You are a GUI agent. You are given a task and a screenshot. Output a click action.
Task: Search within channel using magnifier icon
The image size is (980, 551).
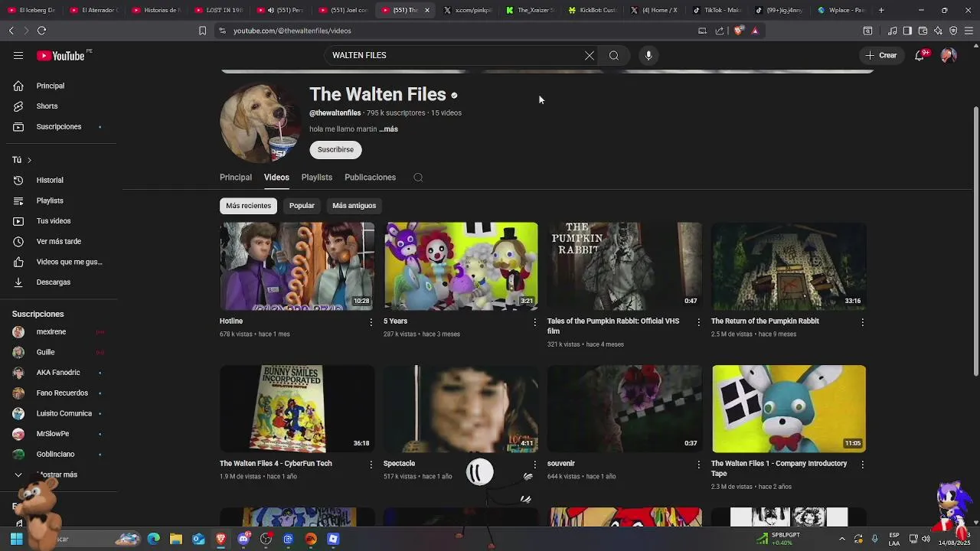coord(418,178)
